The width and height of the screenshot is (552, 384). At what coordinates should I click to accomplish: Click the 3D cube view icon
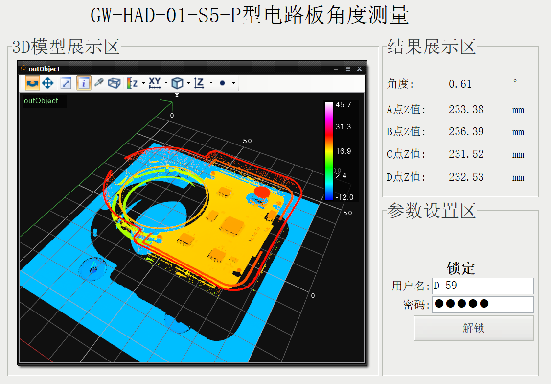click(x=177, y=83)
